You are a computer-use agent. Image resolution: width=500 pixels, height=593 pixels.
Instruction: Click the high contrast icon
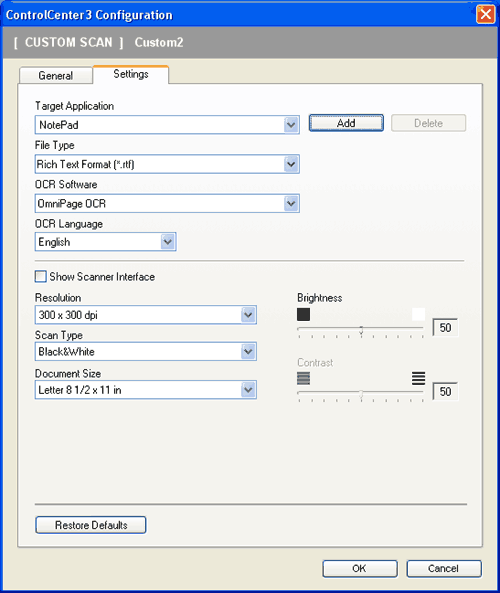coord(418,378)
